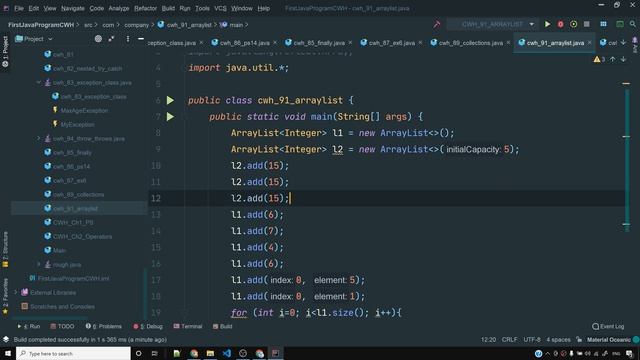Switch to cwh_85_finally.java tab

tap(319, 43)
